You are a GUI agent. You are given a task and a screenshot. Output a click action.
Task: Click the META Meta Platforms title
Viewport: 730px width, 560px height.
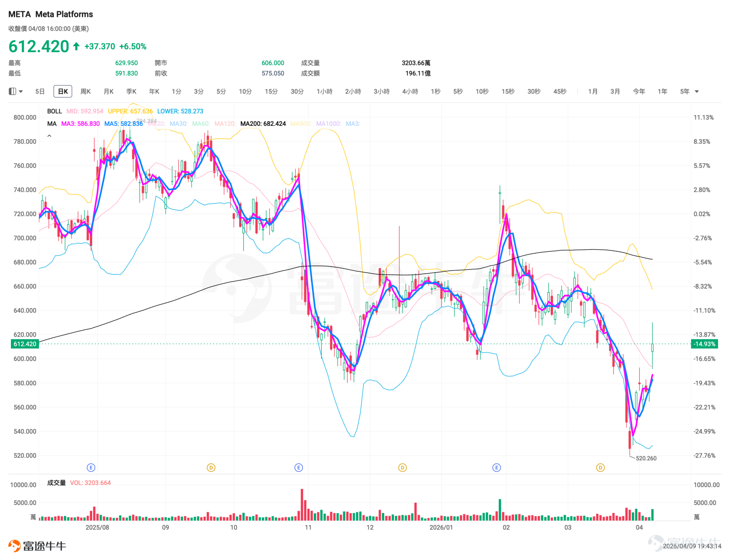[51, 14]
